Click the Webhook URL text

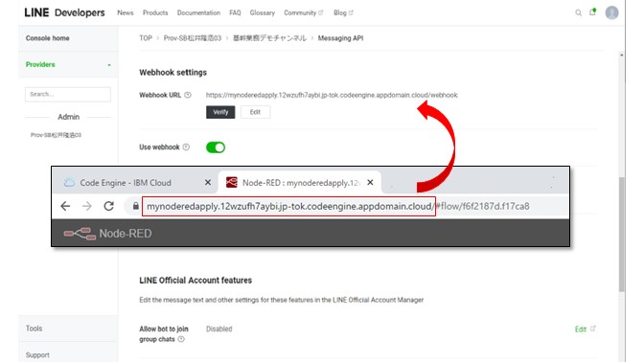point(332,95)
